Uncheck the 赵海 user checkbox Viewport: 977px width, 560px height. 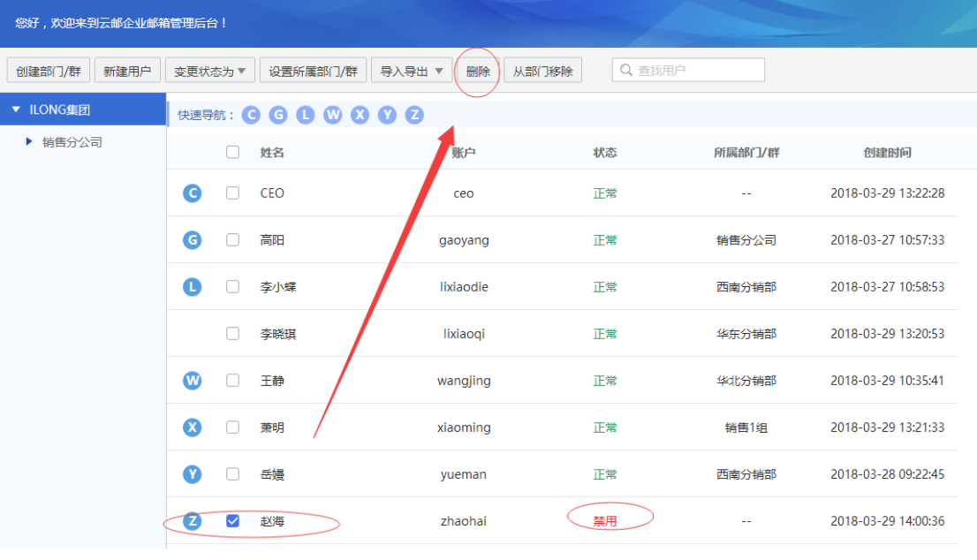point(232,521)
